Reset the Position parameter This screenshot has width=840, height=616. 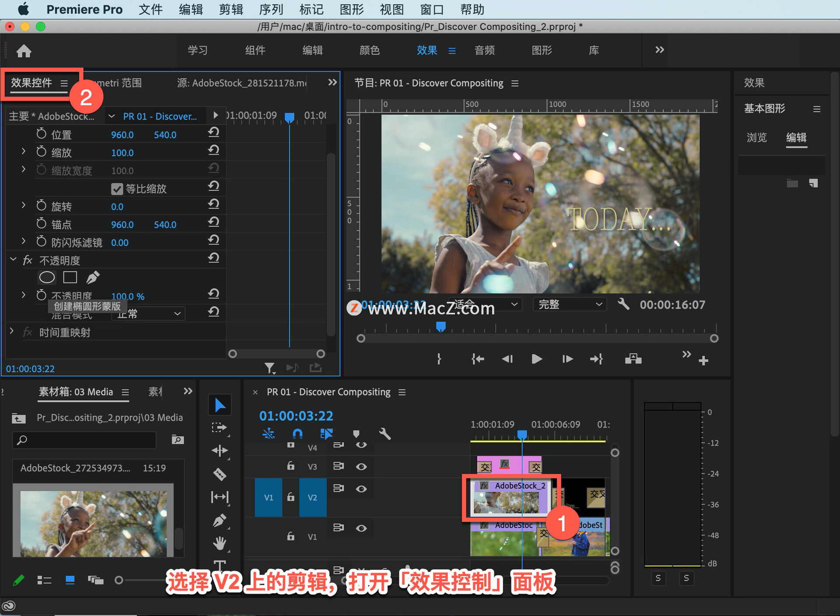(x=213, y=133)
